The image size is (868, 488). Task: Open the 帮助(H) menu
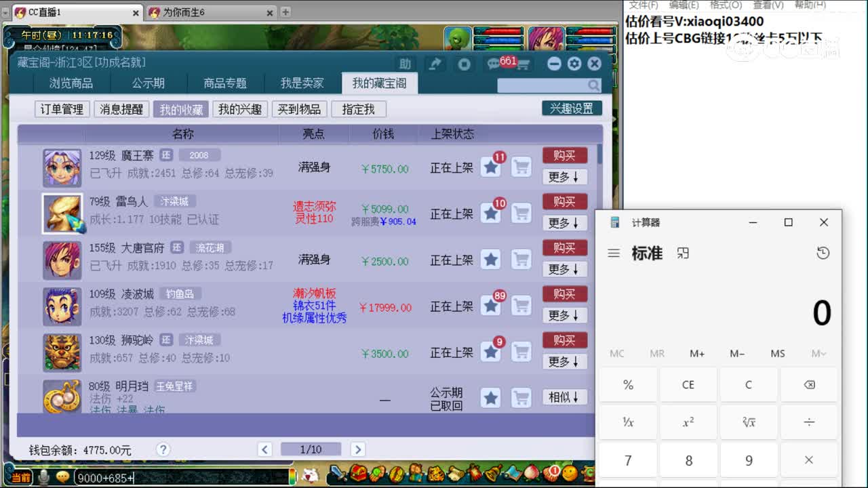tap(812, 5)
